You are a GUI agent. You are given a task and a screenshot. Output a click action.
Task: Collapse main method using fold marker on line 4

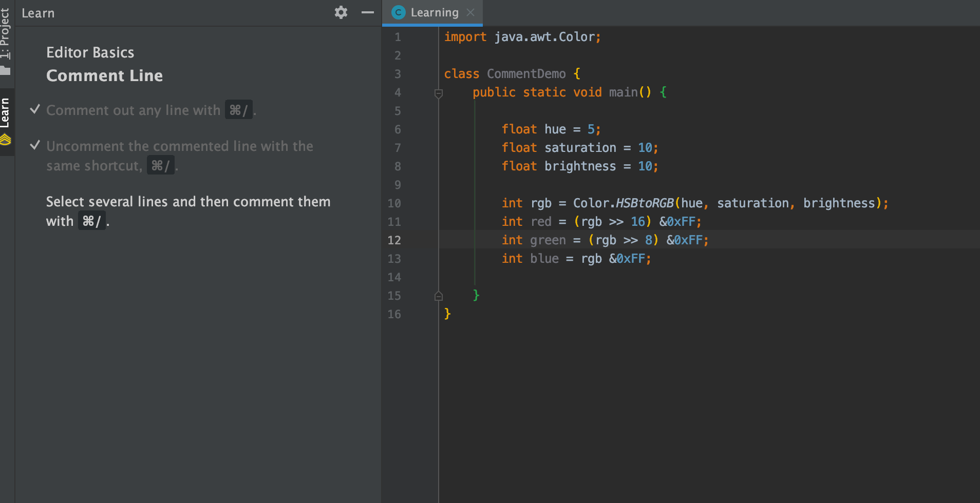tap(439, 93)
